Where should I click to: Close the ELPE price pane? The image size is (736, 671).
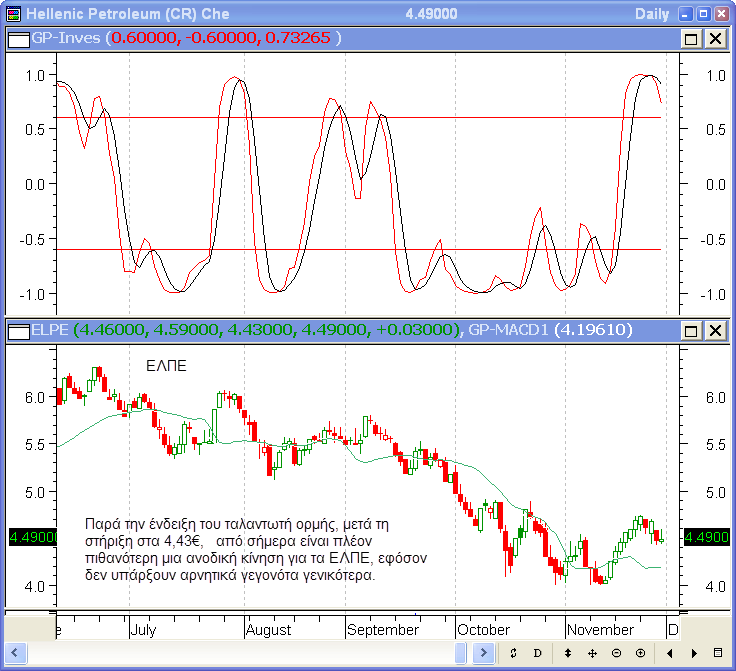[x=715, y=330]
